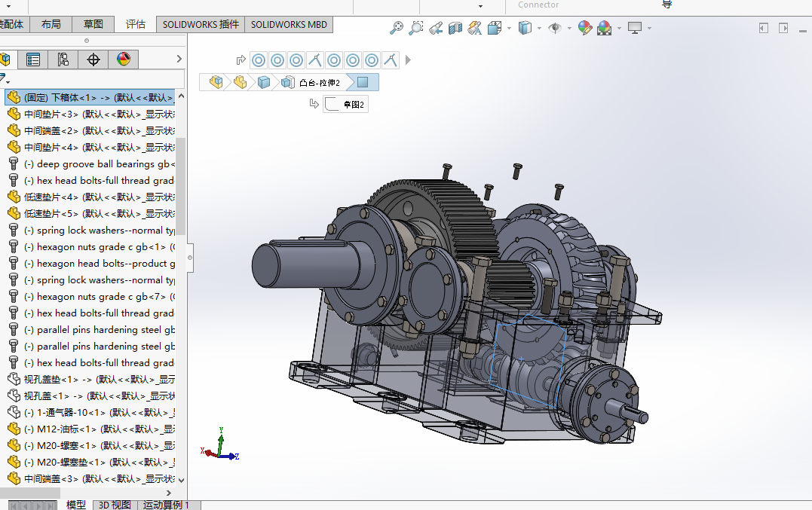The width and height of the screenshot is (812, 510).
Task: Click the Display Style cube icon
Action: pos(525,28)
